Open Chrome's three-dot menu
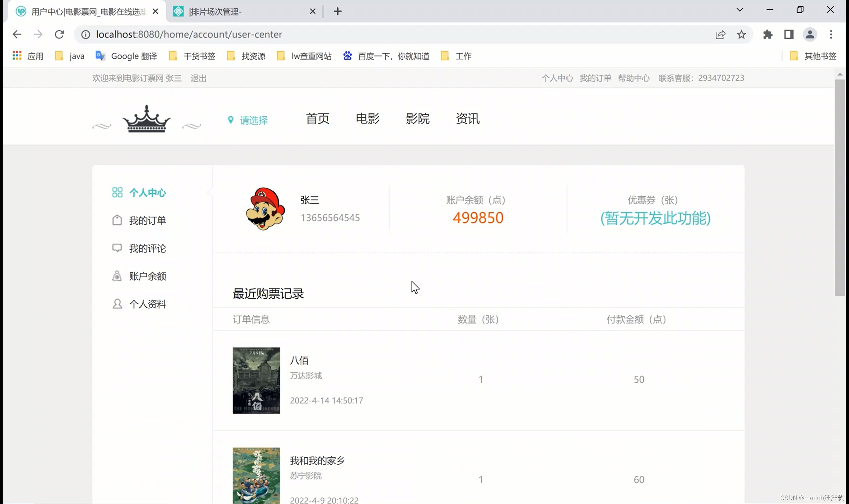Image resolution: width=849 pixels, height=504 pixels. [x=831, y=34]
